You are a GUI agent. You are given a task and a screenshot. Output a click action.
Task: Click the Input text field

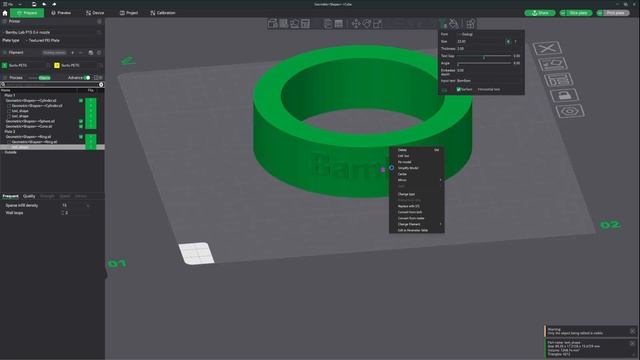[489, 81]
